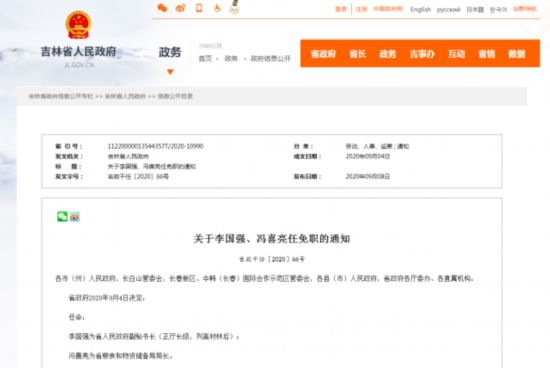Open the Weibo icon in top bar

[x=181, y=8]
